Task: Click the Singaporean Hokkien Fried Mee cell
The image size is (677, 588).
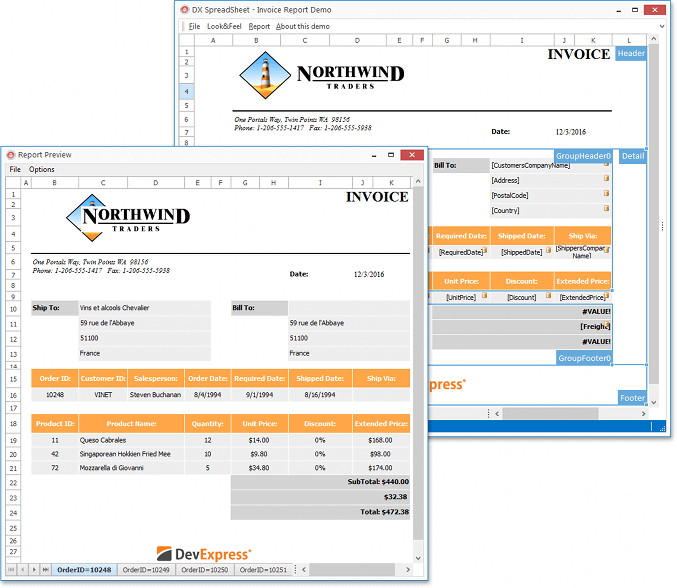Action: pyautogui.click(x=132, y=454)
